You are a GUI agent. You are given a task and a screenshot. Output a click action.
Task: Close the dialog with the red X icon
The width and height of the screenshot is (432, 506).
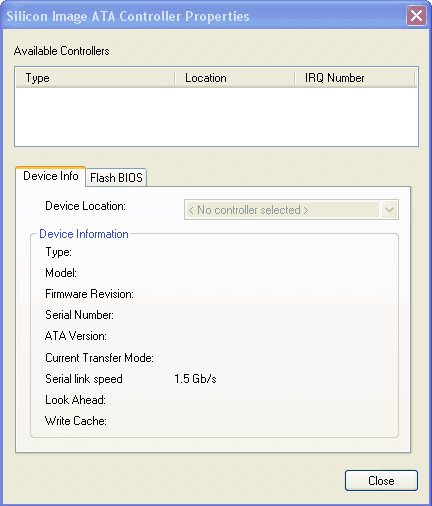coord(416,15)
